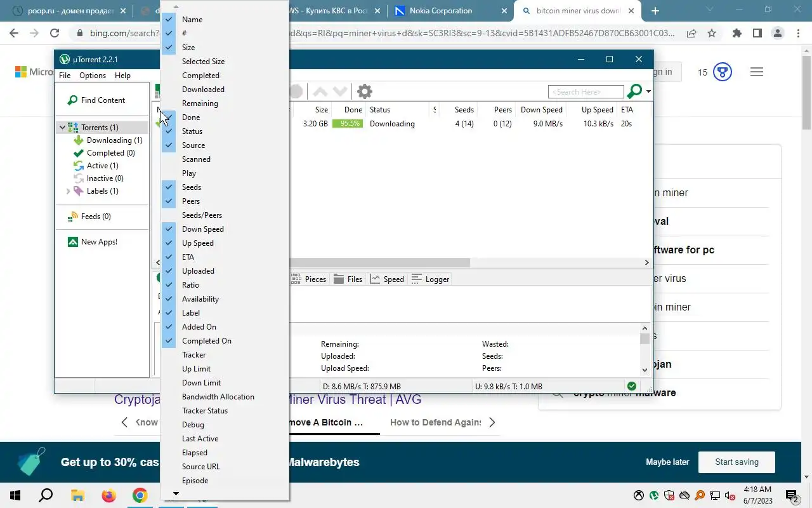812x508 pixels.
Task: Click Maybe later link
Action: click(x=667, y=462)
